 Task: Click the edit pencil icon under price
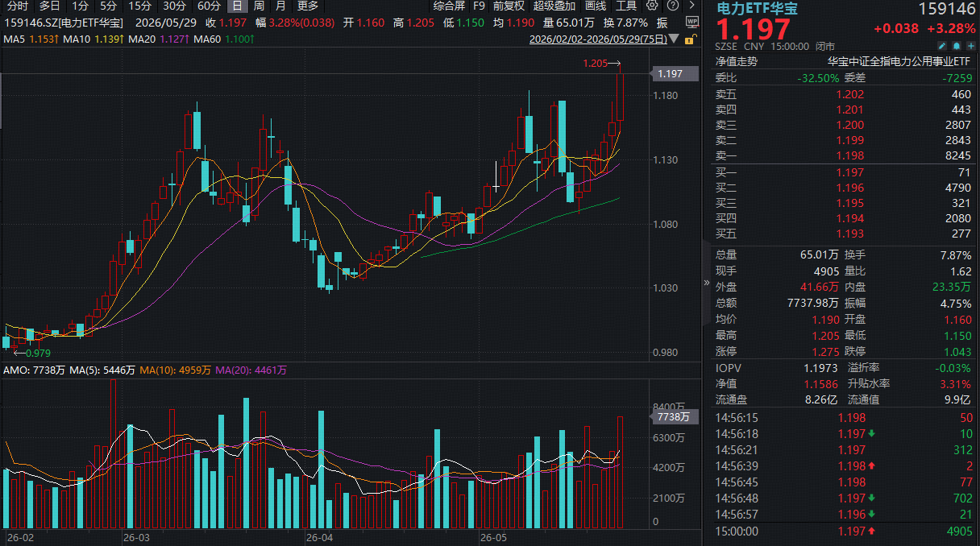(941, 48)
